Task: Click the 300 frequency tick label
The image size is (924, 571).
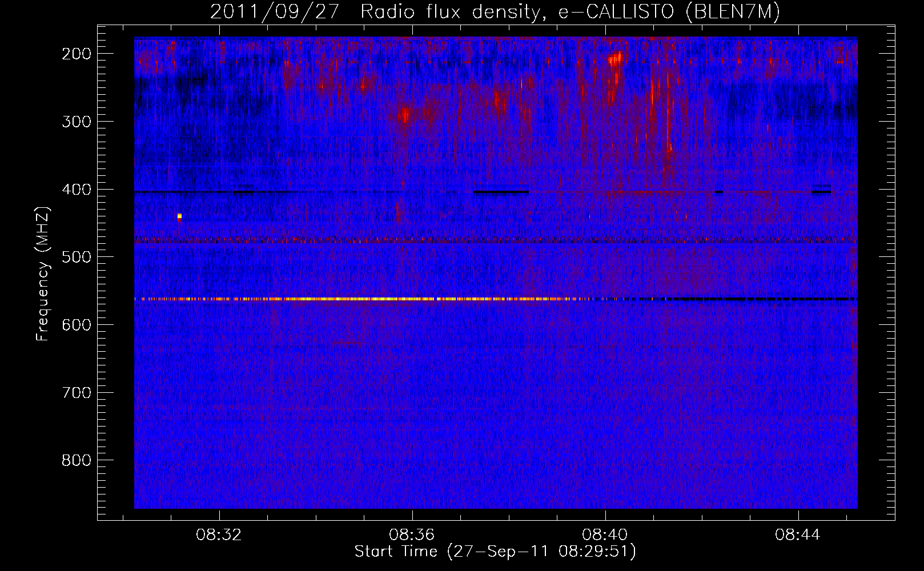Action: coord(77,122)
